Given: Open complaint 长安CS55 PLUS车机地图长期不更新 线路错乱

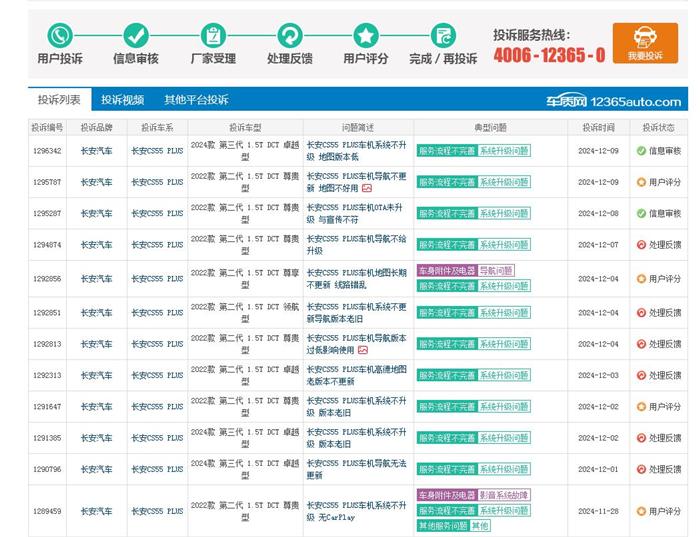Looking at the screenshot, I should [x=356, y=279].
